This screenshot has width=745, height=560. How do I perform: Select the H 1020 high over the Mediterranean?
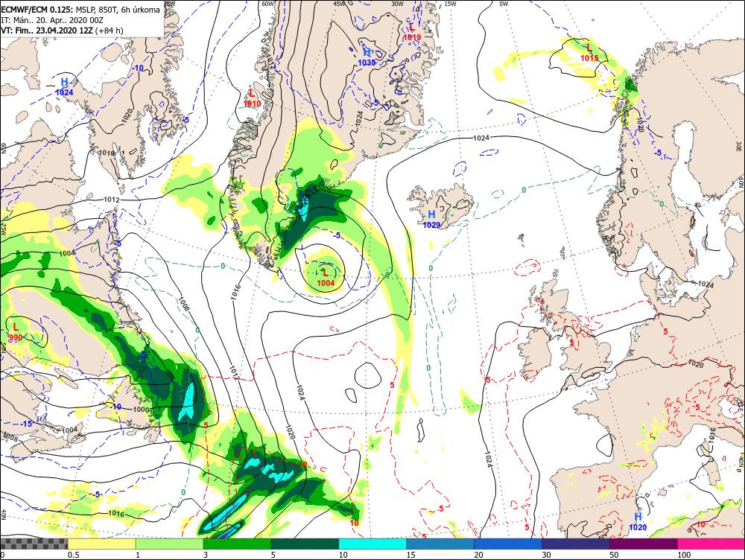coord(638,521)
